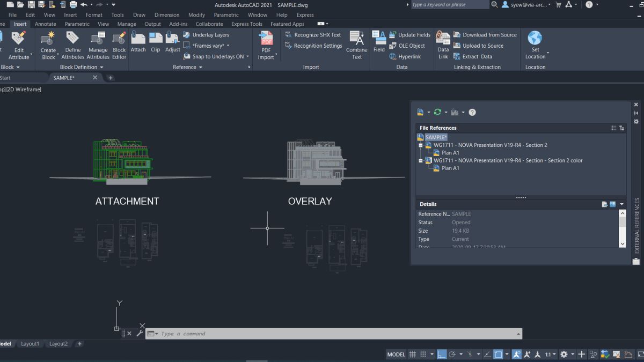Open Define Attributes tool
This screenshot has width=644, height=362.
coord(72,45)
